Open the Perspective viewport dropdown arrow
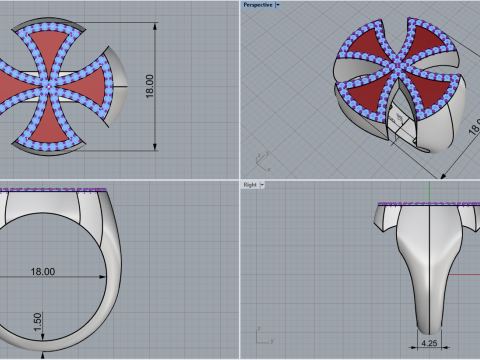The width and height of the screenshot is (480, 360). [x=278, y=5]
